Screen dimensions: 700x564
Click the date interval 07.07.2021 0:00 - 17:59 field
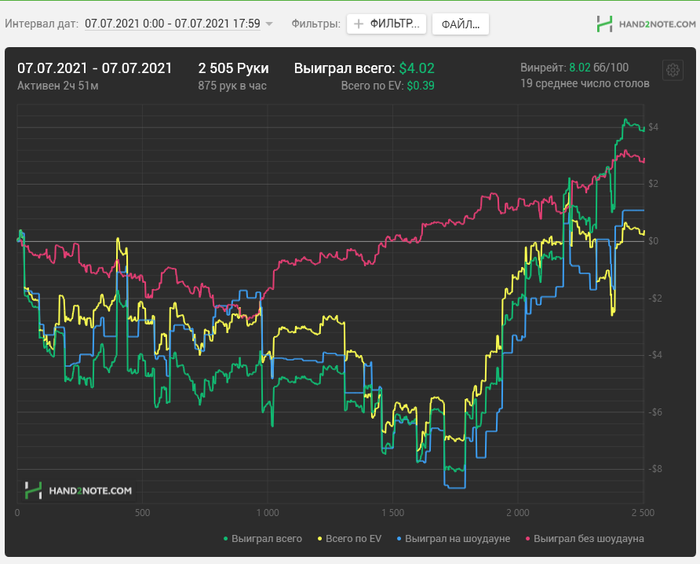[x=172, y=24]
